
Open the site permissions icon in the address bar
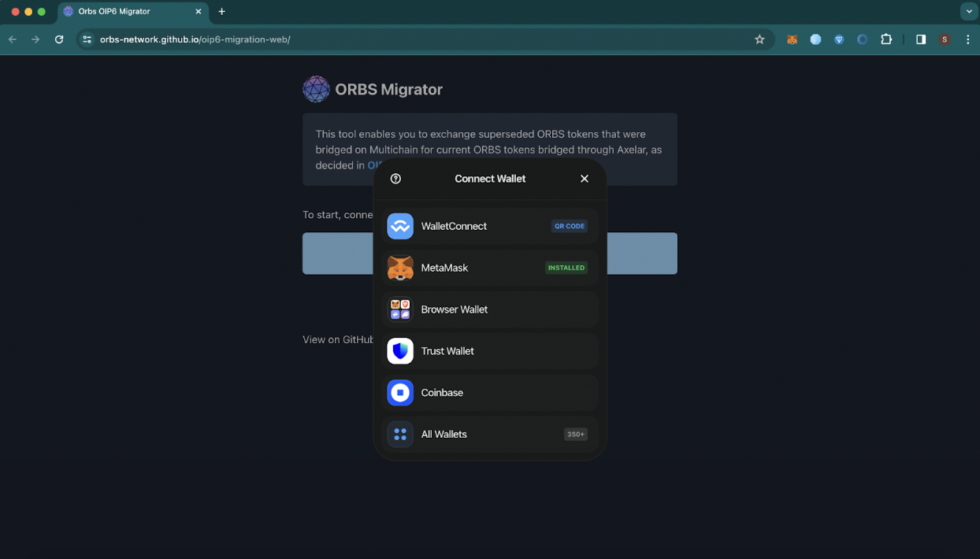(86, 39)
